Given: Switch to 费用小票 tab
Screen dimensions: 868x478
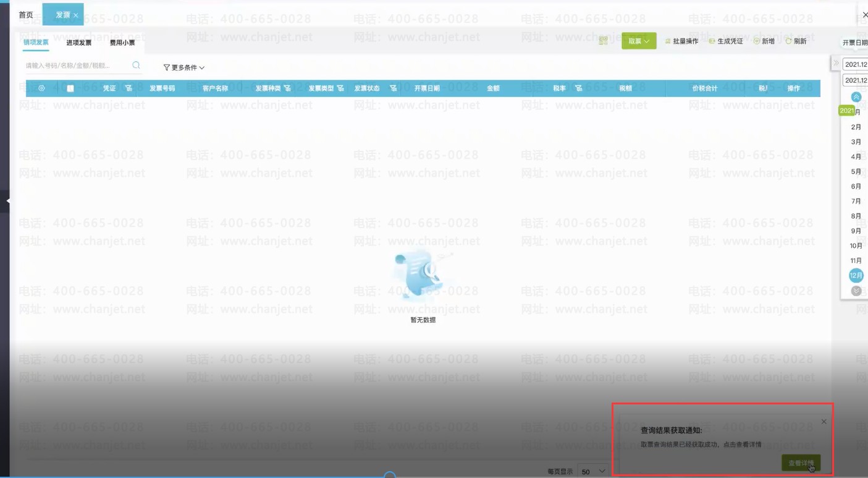Looking at the screenshot, I should 122,43.
